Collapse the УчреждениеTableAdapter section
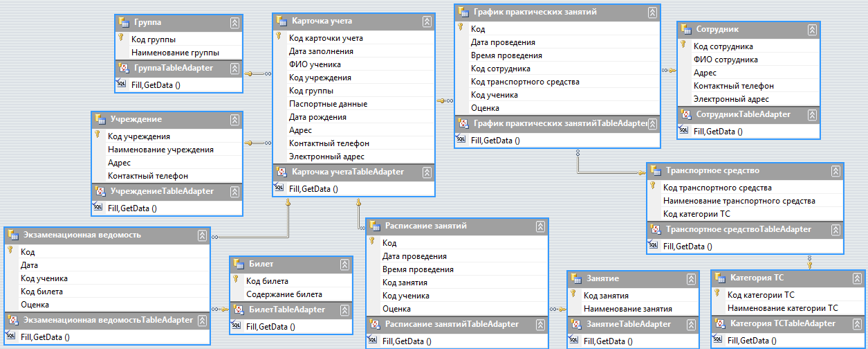The height and width of the screenshot is (349, 868). coord(234,191)
